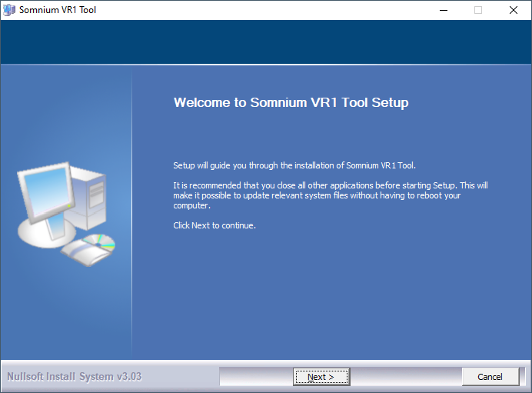The width and height of the screenshot is (532, 393).
Task: Click the Next > button
Action: tap(321, 377)
